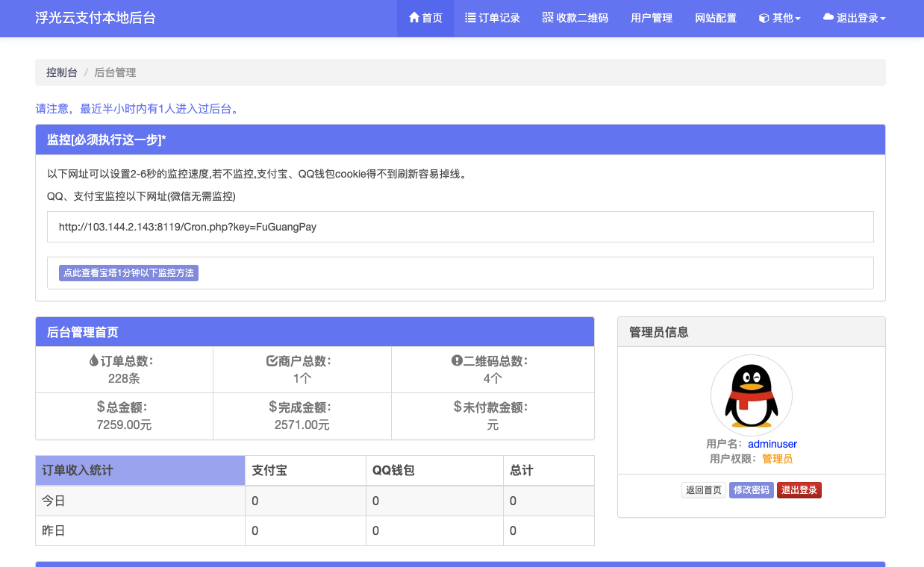The image size is (924, 567).
Task: Click the order records list icon
Action: (x=470, y=18)
